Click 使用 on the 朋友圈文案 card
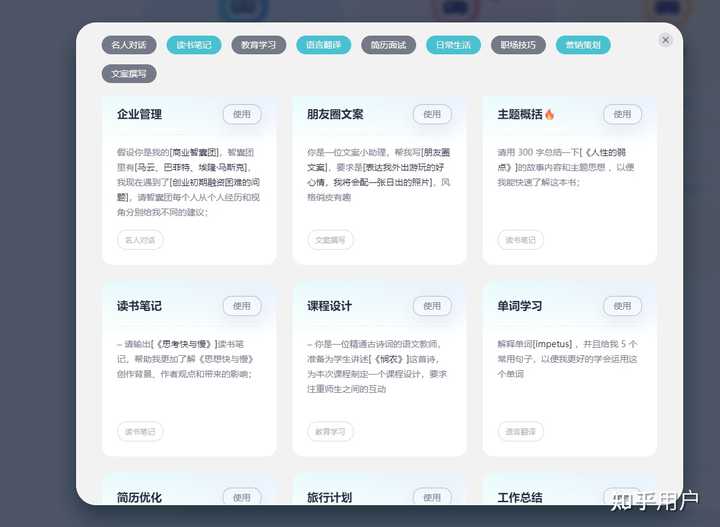This screenshot has height=527, width=720. coord(432,114)
